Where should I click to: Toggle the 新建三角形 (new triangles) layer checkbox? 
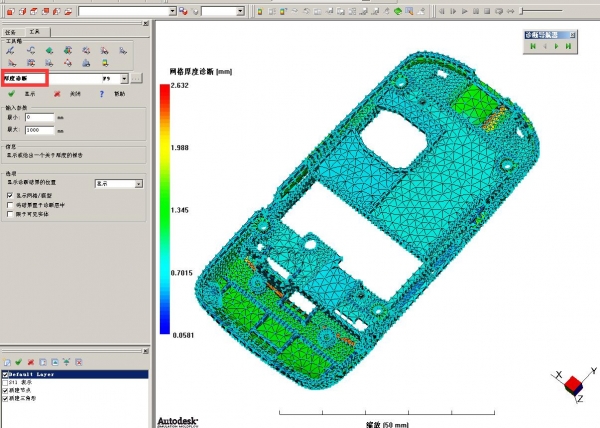pyautogui.click(x=5, y=399)
